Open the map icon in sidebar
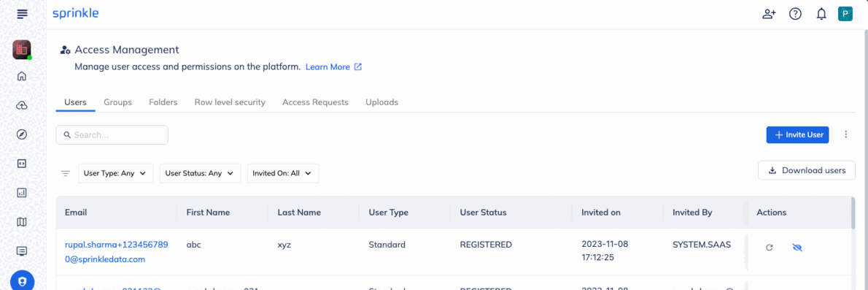The image size is (868, 290). click(x=22, y=222)
